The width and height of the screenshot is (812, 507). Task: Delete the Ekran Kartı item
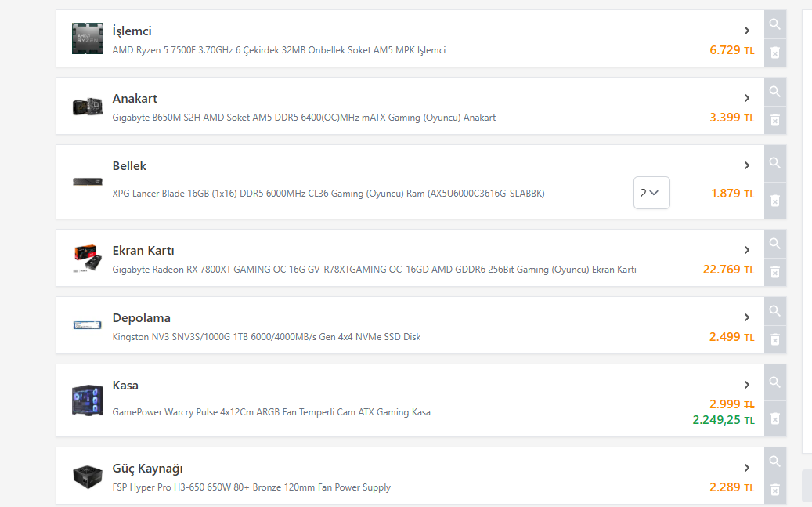[774, 272]
